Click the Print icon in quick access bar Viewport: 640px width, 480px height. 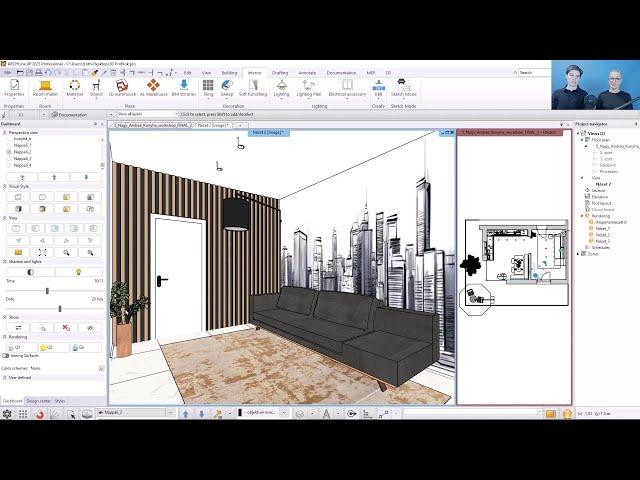[x=39, y=73]
